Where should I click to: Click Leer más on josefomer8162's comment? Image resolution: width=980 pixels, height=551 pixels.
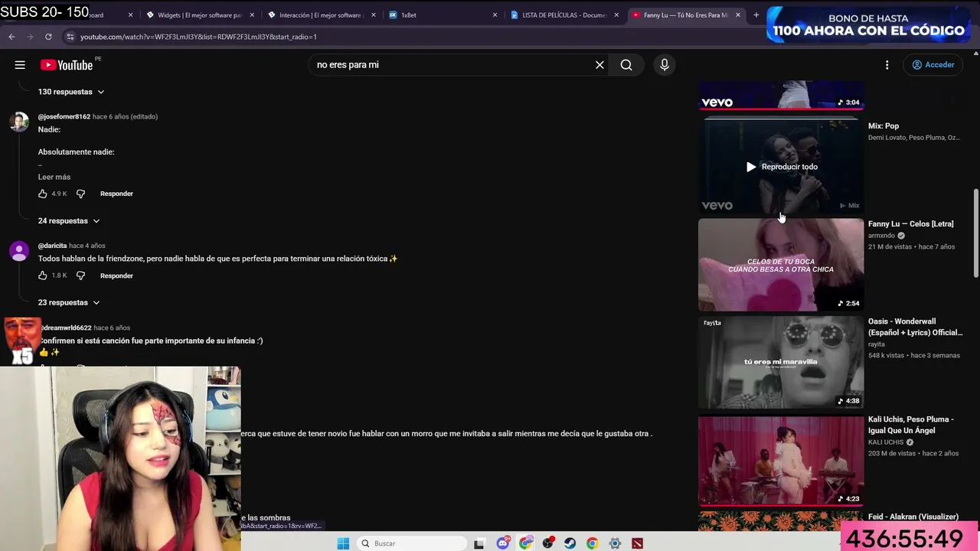pyautogui.click(x=54, y=177)
